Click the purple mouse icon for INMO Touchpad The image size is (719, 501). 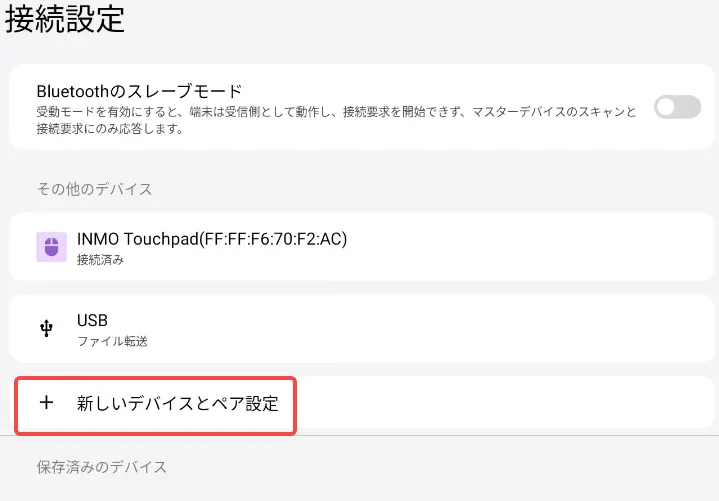(51, 246)
